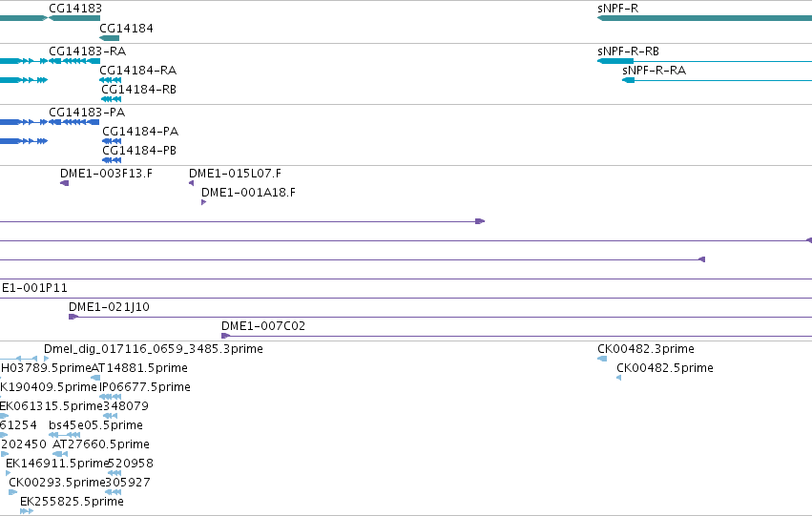
Task: Click the AT27660.5prime EST label
Action: click(101, 444)
